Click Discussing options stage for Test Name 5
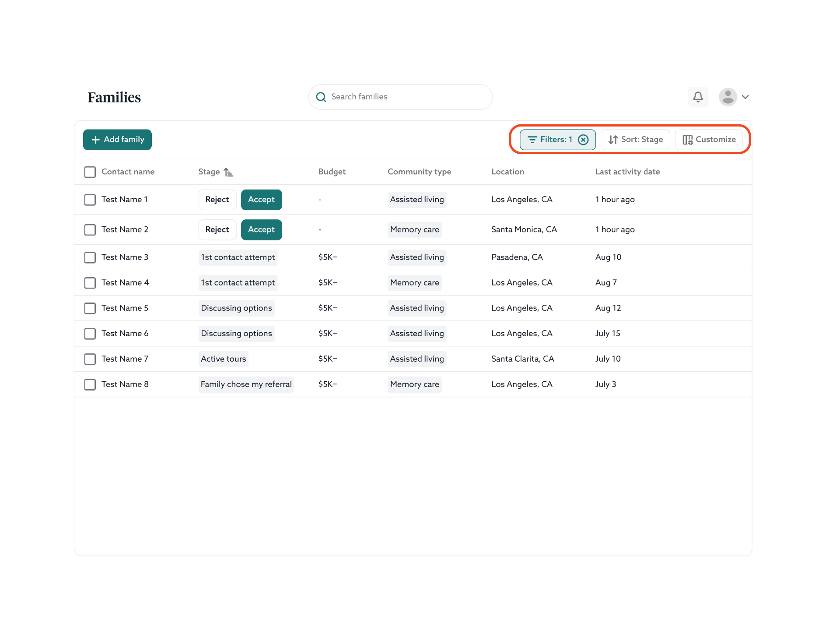The image size is (840, 637). (x=237, y=308)
